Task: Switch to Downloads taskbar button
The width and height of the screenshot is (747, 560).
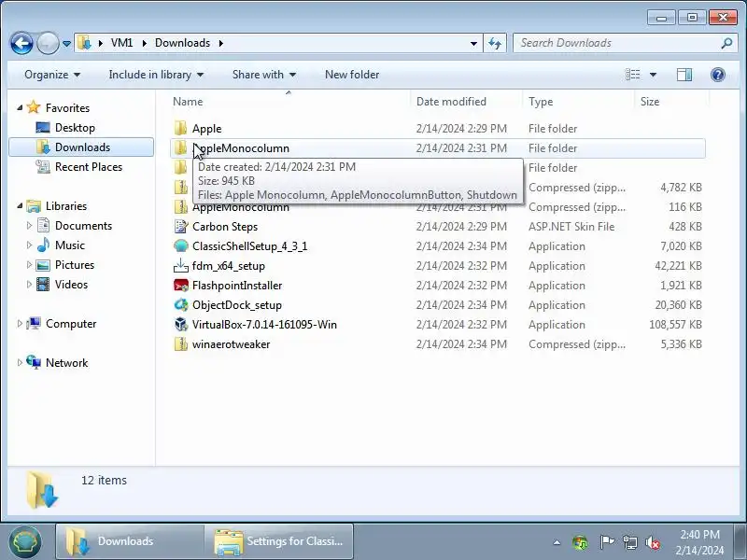Action: (x=130, y=541)
